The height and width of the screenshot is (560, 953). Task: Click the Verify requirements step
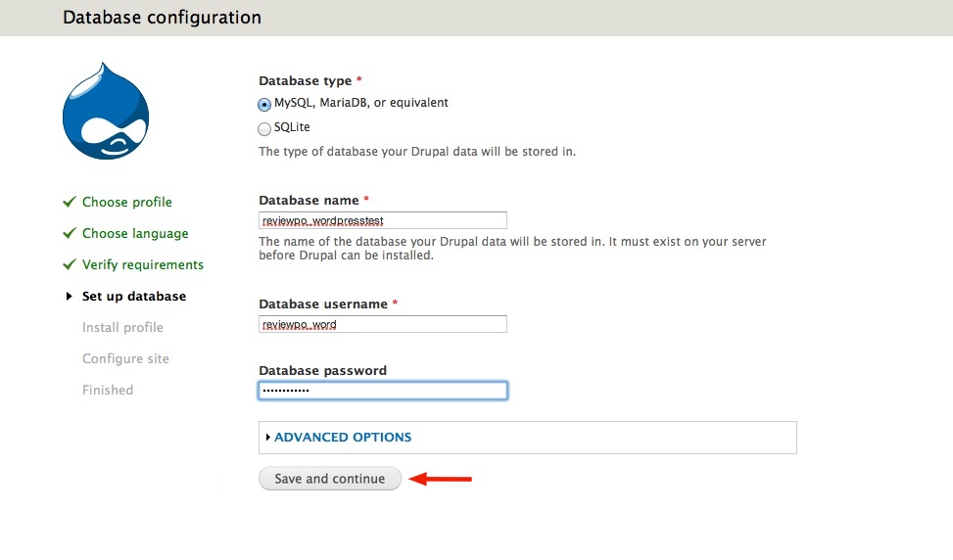(x=143, y=264)
